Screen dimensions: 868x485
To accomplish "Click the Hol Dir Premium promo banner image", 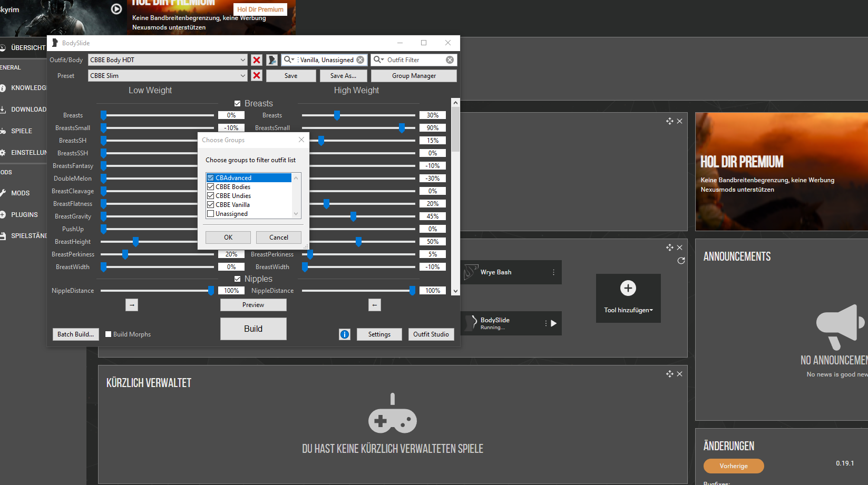I will pos(782,172).
